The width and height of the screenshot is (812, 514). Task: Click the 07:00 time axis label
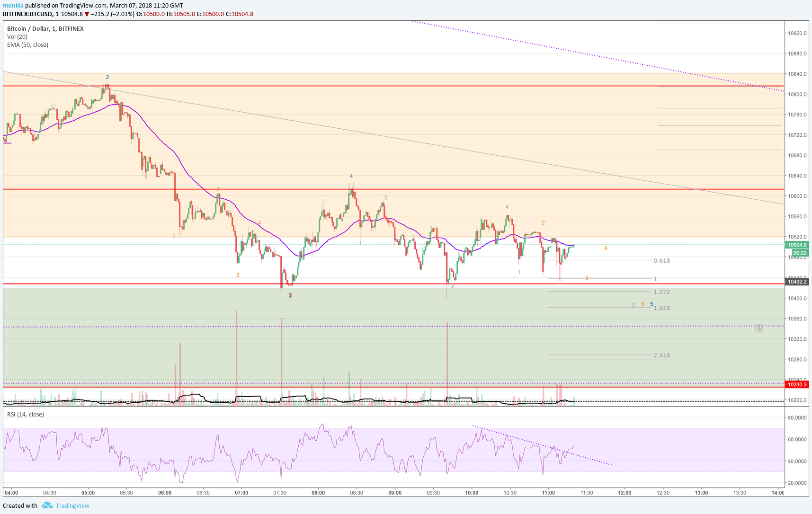pos(241,493)
